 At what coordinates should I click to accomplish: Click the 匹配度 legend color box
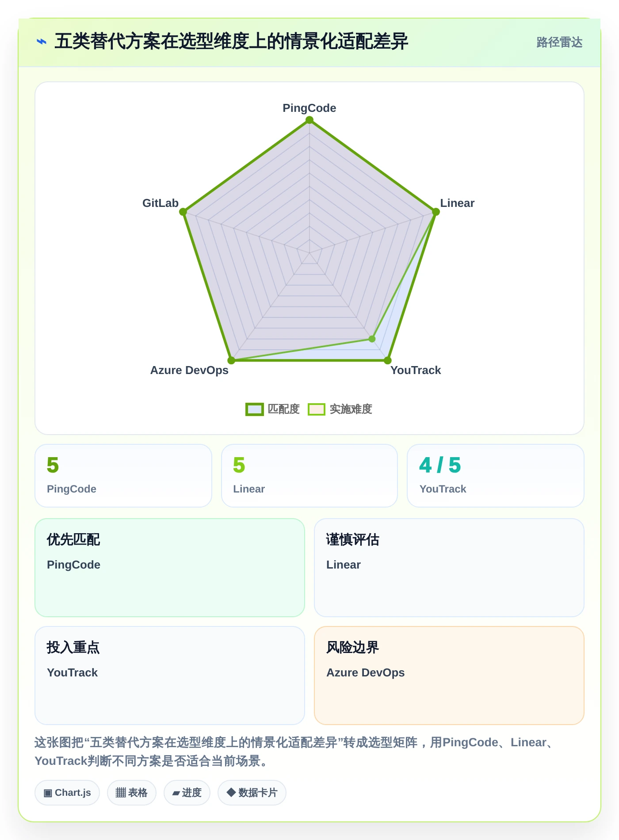pos(255,409)
